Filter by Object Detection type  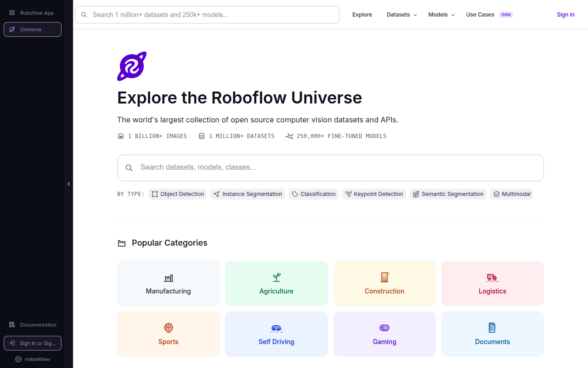click(177, 194)
